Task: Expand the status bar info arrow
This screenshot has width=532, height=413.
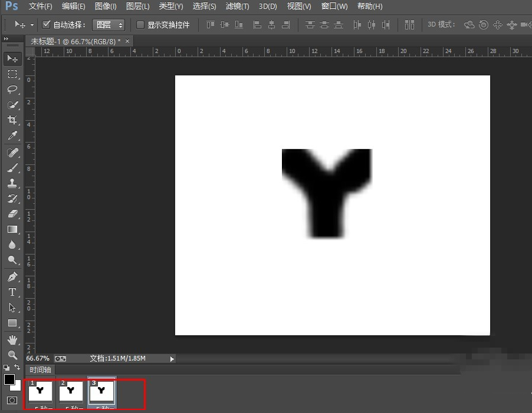Action: [x=172, y=358]
